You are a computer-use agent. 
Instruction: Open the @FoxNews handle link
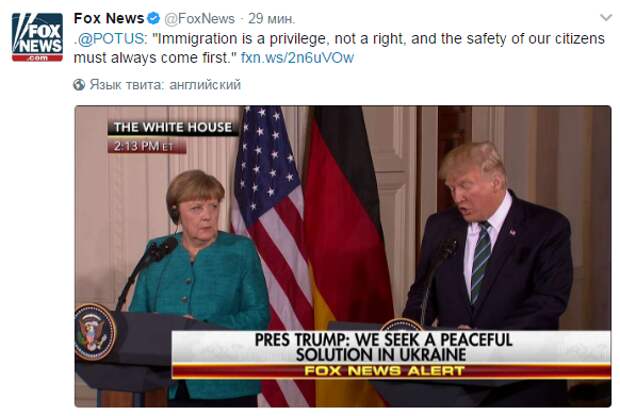[x=199, y=19]
